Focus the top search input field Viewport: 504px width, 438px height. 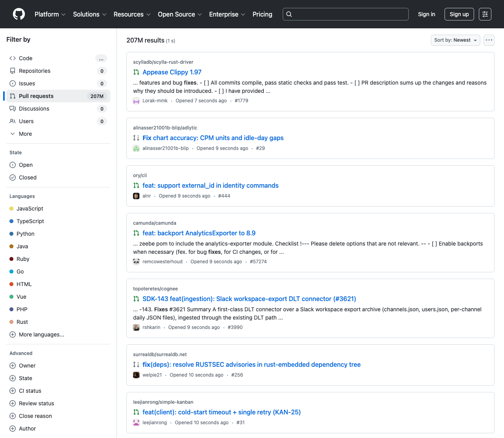[x=346, y=14]
